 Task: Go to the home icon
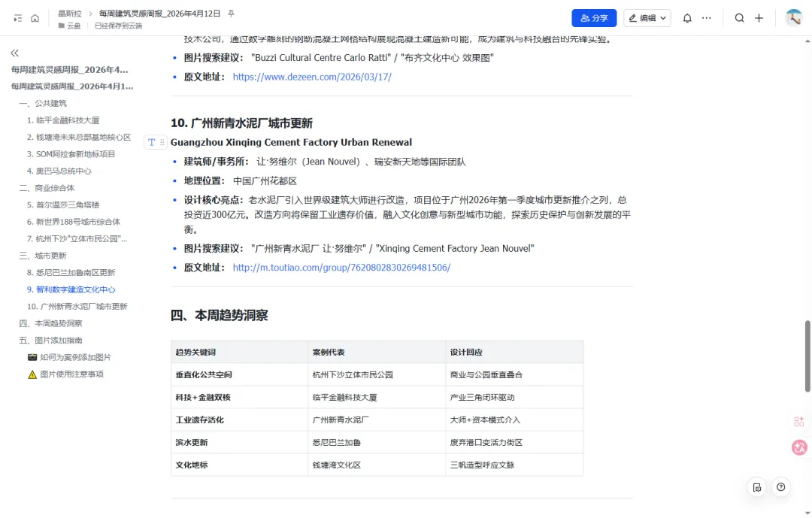coord(35,18)
